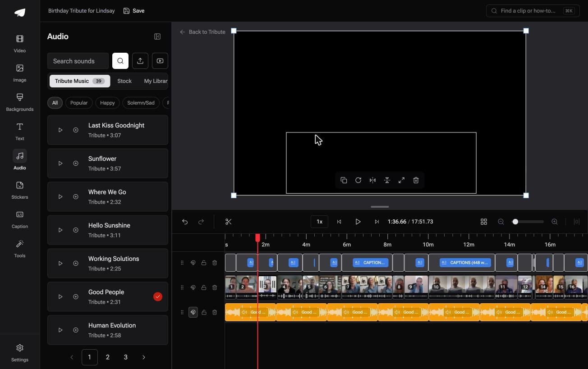Preview the Sunflower track
This screenshot has height=369, width=588.
point(60,163)
